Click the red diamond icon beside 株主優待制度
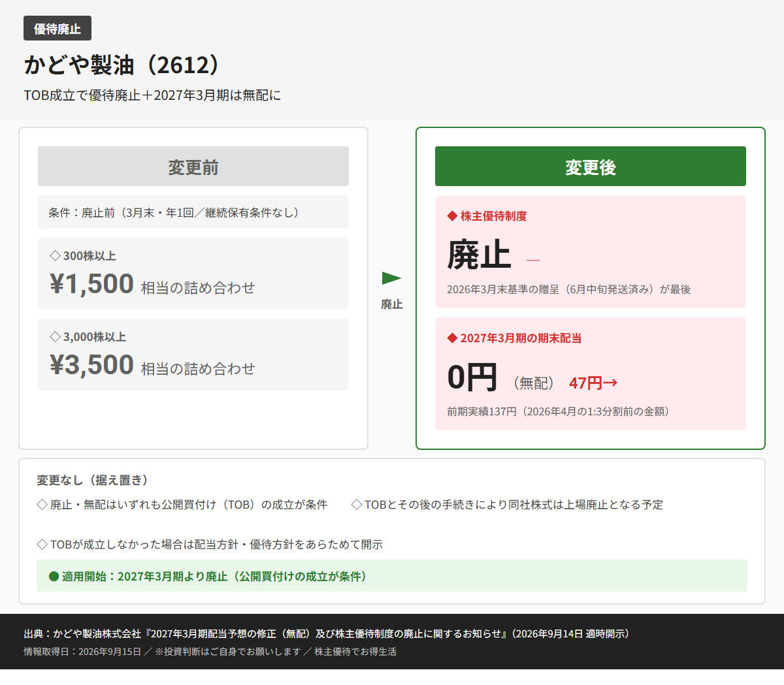Screen dimensions: 784x685 click(x=452, y=216)
